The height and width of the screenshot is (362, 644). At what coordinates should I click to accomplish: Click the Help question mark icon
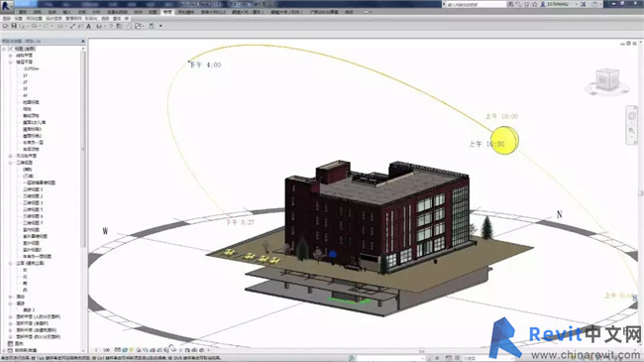click(x=594, y=5)
